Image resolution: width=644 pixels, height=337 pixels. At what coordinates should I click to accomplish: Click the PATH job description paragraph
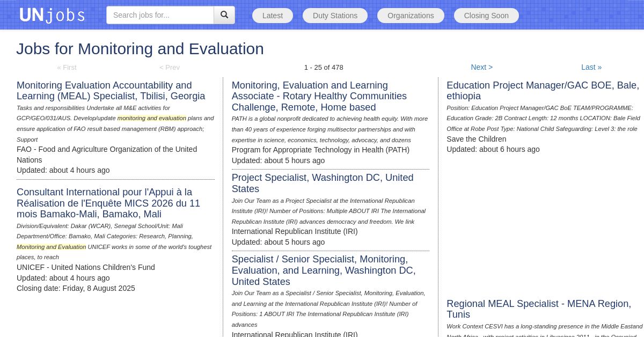[330, 129]
